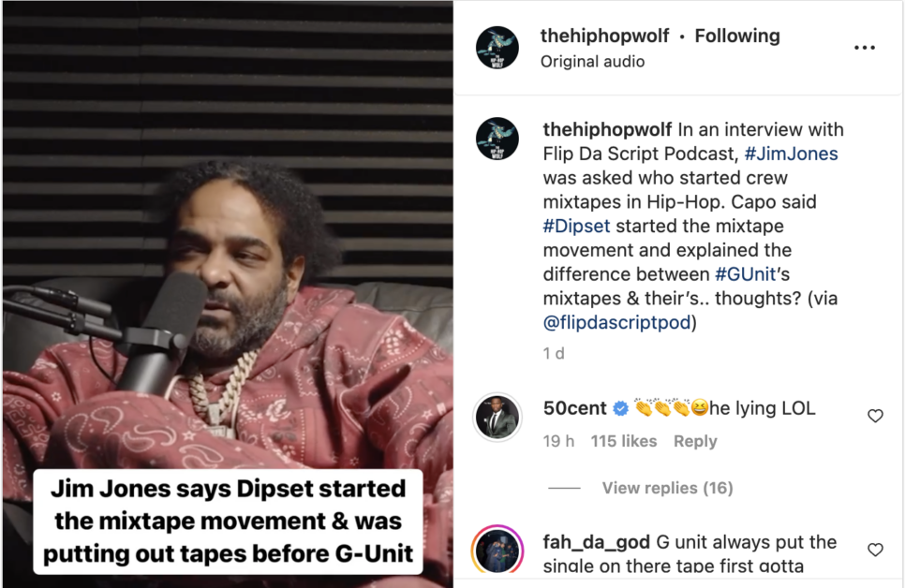905x588 pixels.
Task: Open thehiphopwolf avatar in post header
Action: click(497, 48)
